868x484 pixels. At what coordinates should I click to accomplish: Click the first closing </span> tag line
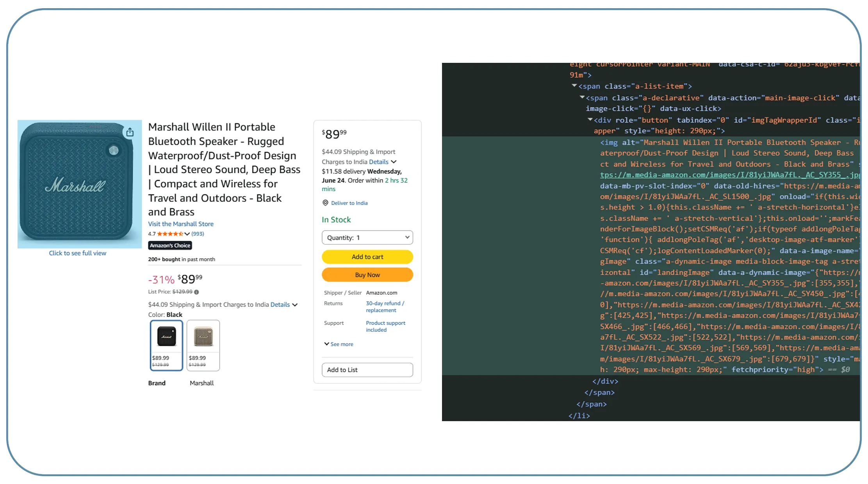[x=599, y=392]
